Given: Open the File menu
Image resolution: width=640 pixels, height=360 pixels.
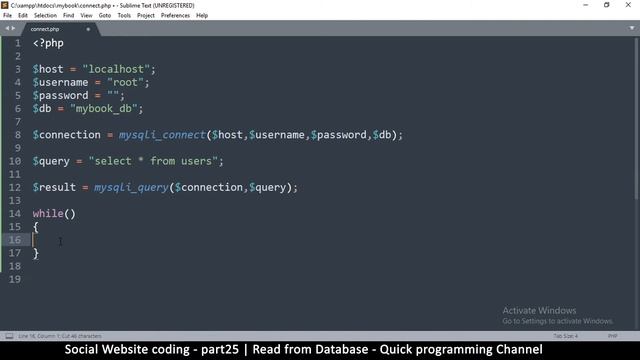Looking at the screenshot, I should (7, 16).
